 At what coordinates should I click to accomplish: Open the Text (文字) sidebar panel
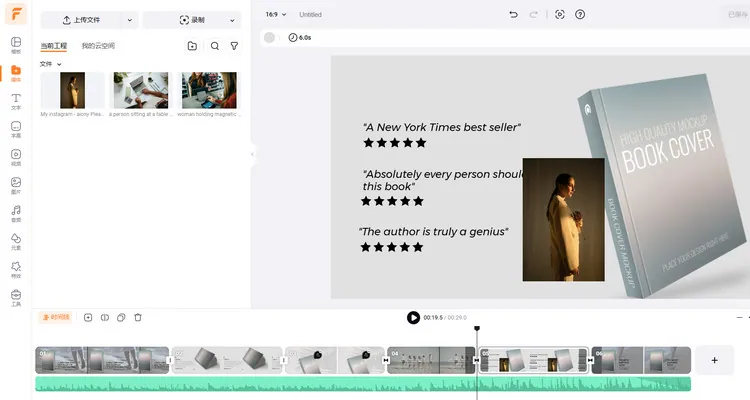coord(16,101)
